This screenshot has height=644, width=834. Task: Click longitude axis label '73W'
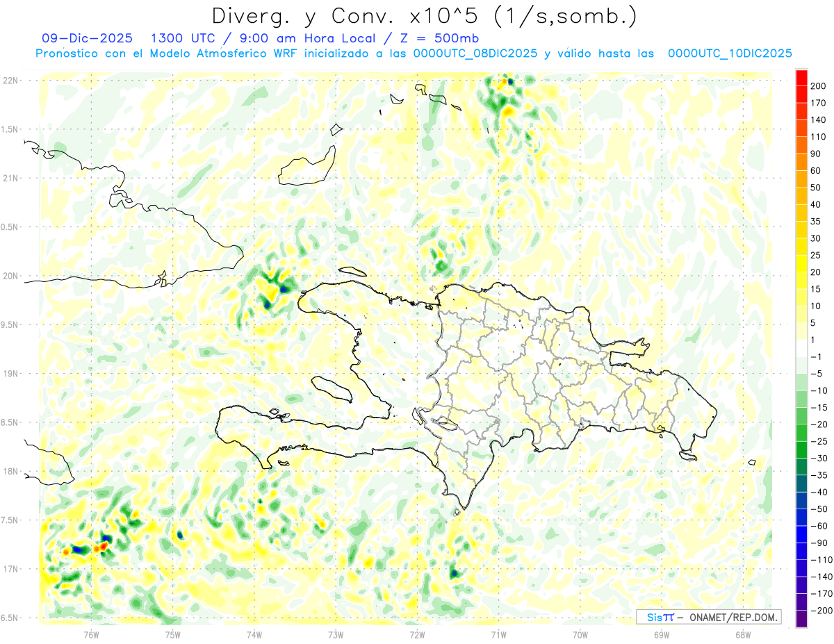point(336,635)
